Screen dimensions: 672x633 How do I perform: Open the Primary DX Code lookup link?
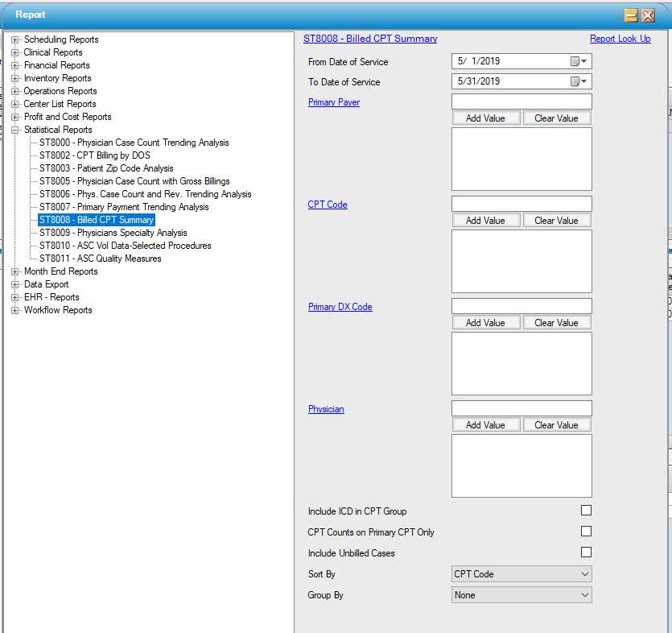coord(340,307)
